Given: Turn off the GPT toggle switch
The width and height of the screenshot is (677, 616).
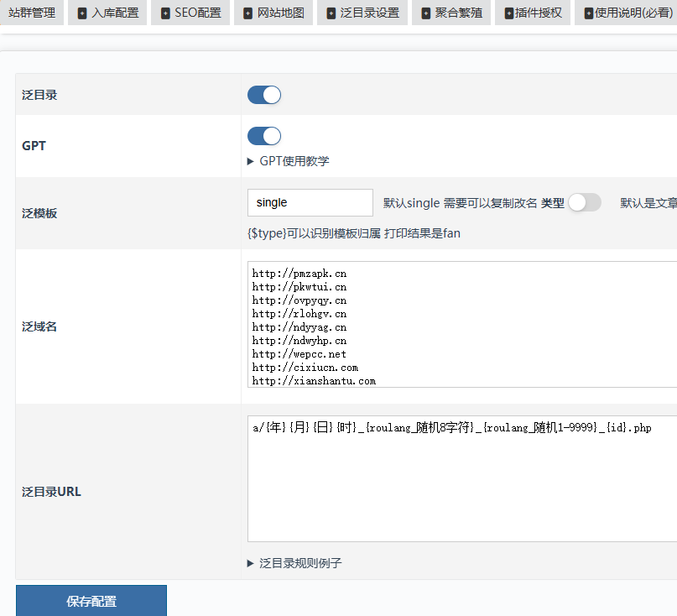Looking at the screenshot, I should (264, 136).
